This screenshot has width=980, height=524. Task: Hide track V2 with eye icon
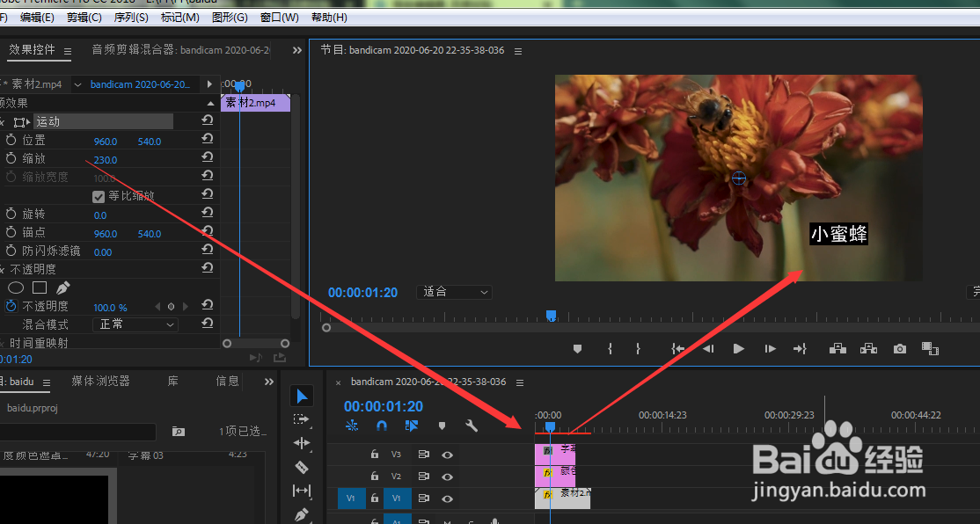(448, 477)
